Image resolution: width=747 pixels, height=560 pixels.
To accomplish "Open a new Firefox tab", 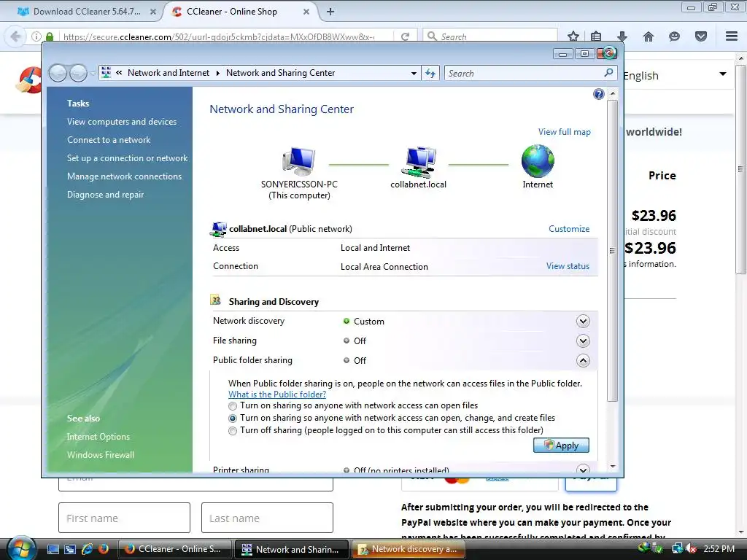I will click(330, 12).
